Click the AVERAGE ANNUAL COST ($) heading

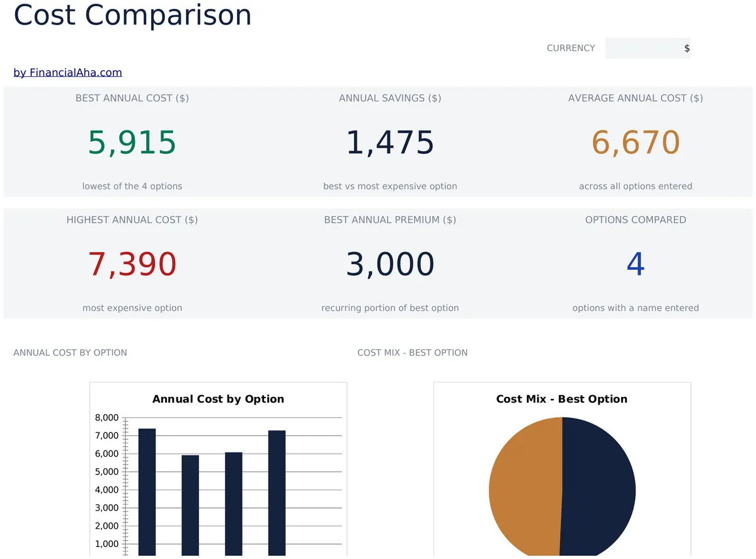(636, 98)
